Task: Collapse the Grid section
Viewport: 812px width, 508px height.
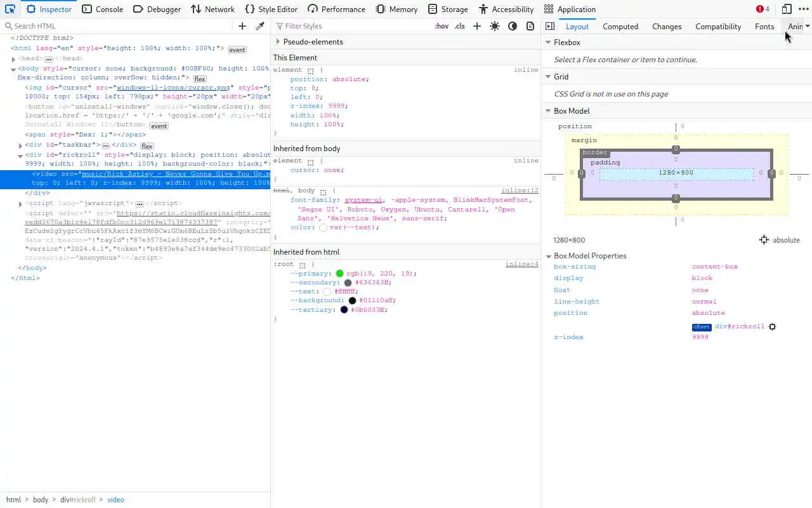Action: (x=548, y=77)
